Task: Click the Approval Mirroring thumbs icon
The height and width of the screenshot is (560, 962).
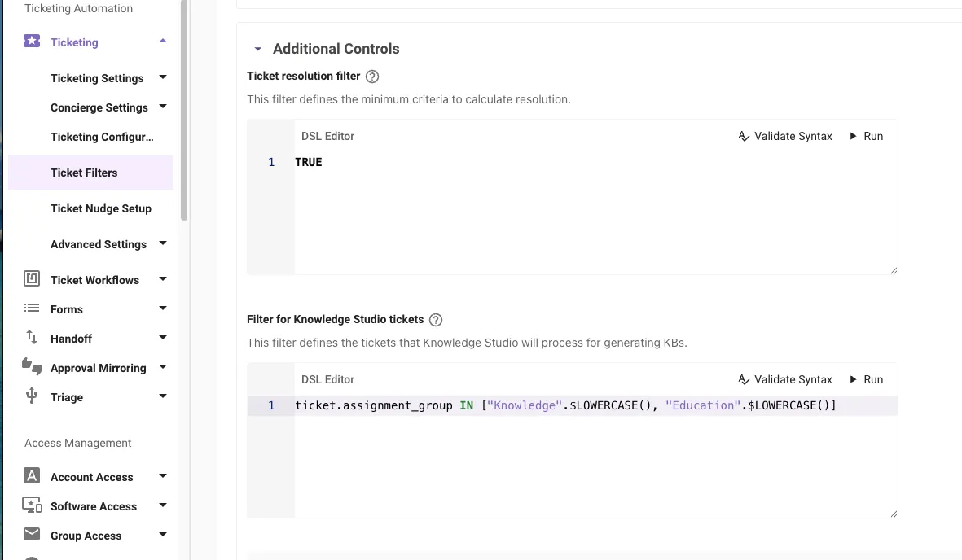Action: (x=32, y=366)
